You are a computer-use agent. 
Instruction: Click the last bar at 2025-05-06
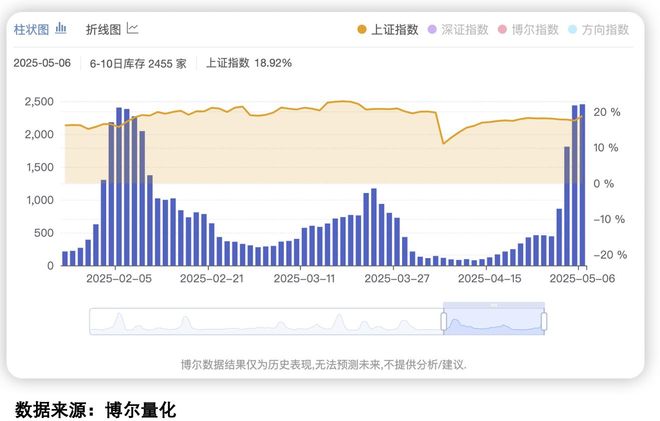click(582, 185)
